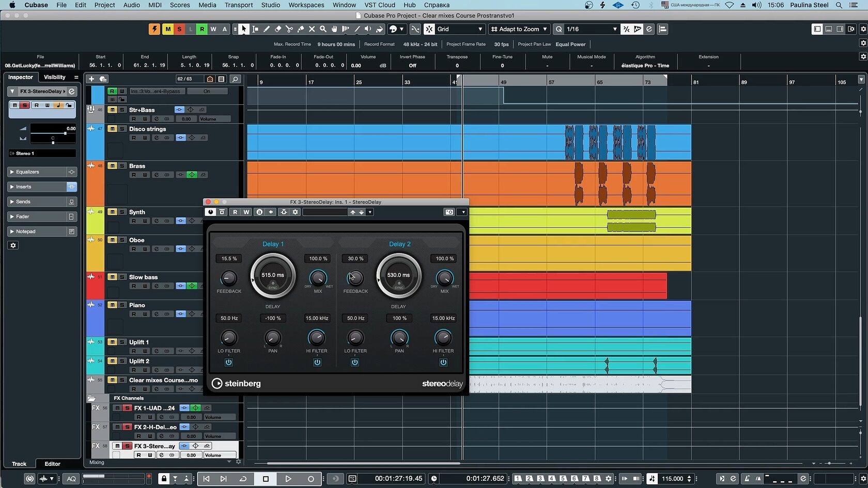Select the Zoom magnifier tool
The height and width of the screenshot is (488, 868).
(323, 29)
